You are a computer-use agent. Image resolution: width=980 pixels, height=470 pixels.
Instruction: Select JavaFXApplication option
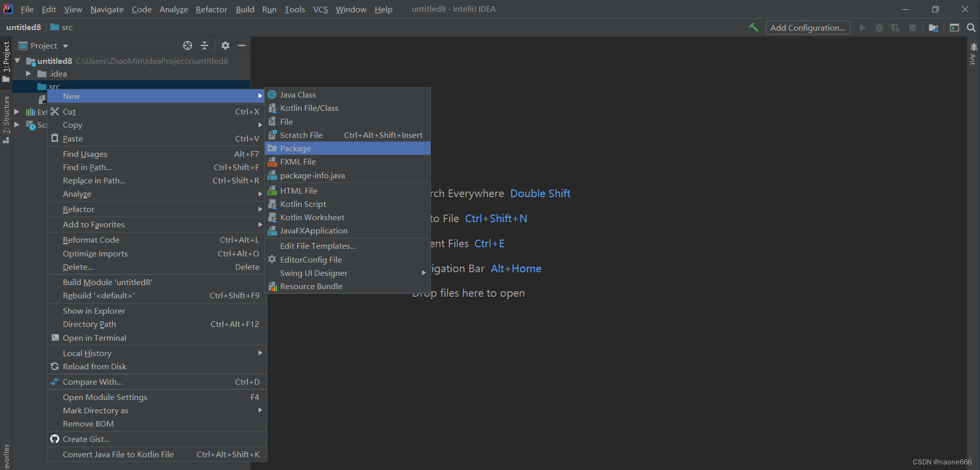[348, 230]
